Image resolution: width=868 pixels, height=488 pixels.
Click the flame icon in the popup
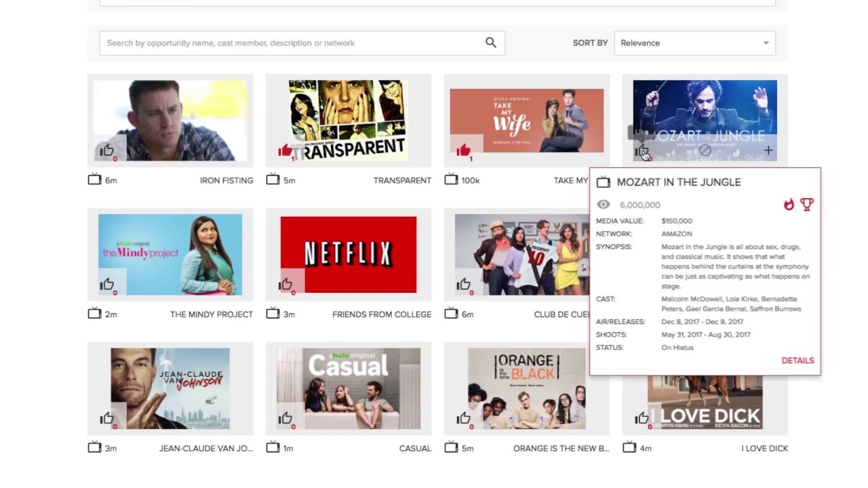789,204
